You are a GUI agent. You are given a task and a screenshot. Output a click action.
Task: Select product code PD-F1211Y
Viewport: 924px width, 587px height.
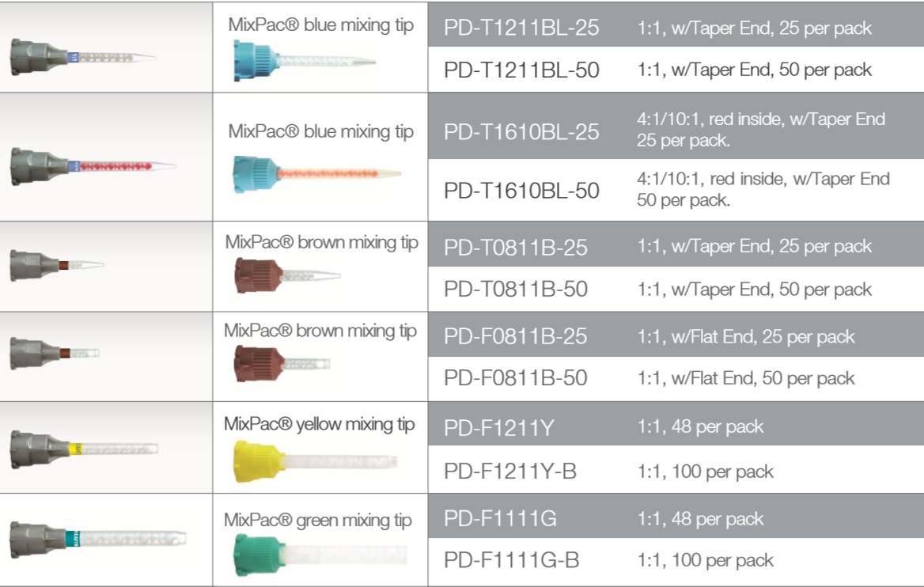click(x=499, y=427)
